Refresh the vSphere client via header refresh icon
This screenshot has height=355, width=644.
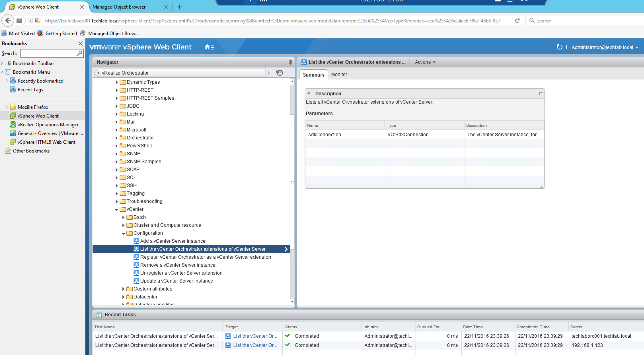pos(559,47)
